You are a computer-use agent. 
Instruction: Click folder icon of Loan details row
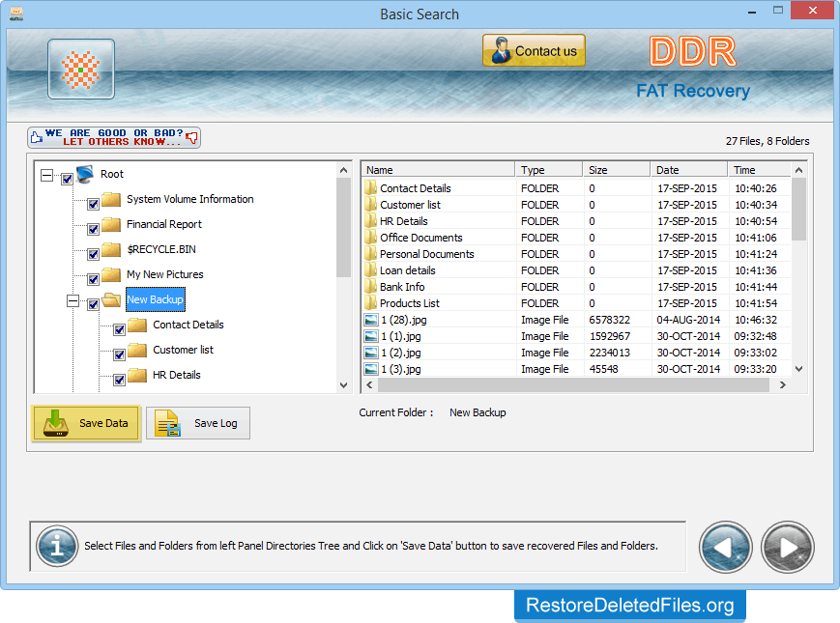pos(371,269)
